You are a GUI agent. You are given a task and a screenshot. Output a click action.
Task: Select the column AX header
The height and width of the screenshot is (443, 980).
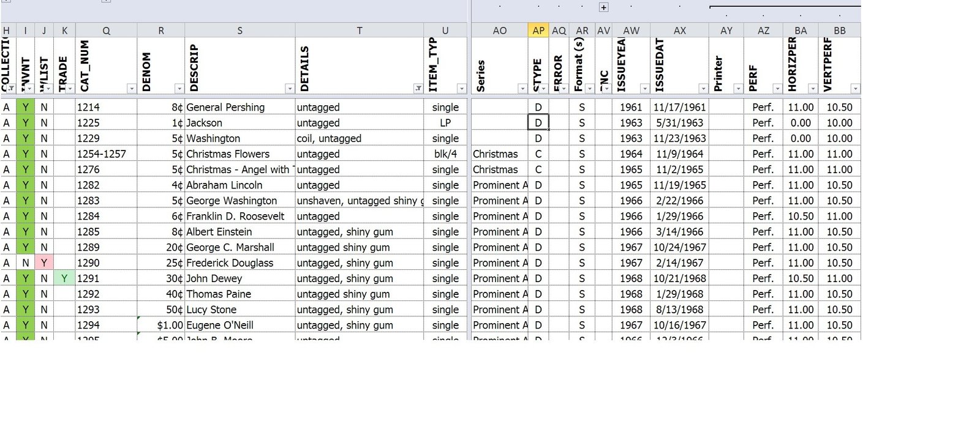(x=679, y=31)
